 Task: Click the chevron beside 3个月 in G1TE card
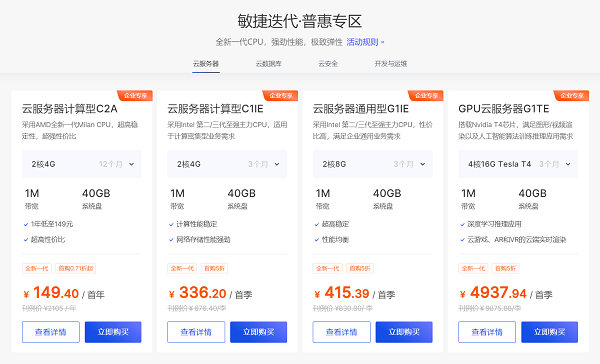[x=568, y=164]
